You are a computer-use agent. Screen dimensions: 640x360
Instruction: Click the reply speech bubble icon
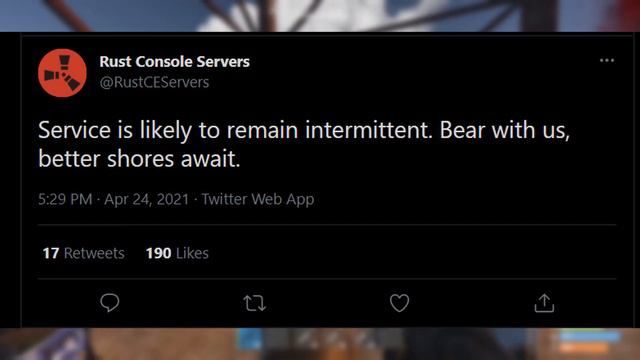click(110, 303)
